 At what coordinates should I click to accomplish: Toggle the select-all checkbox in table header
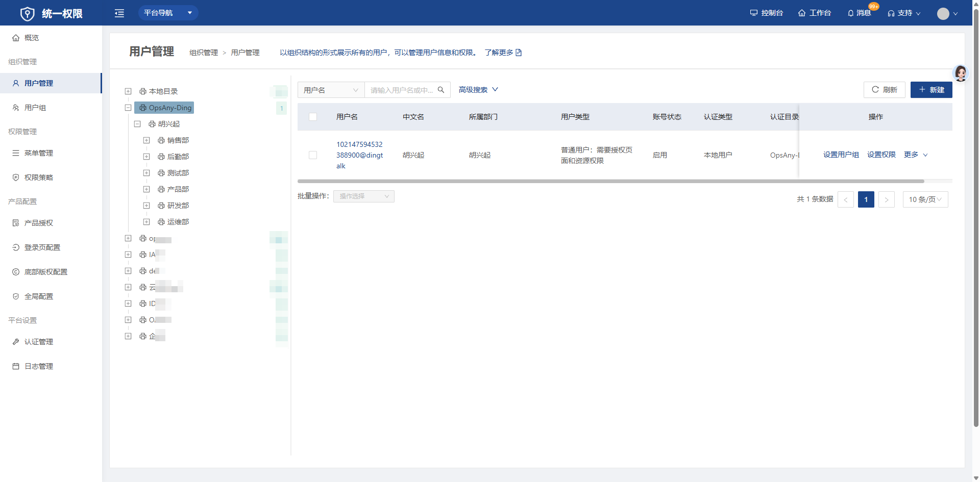[313, 117]
